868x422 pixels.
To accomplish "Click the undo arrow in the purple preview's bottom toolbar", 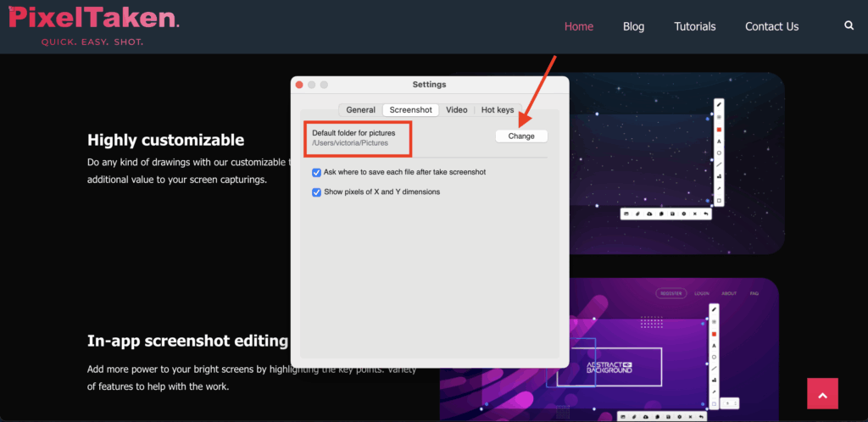I will (701, 417).
